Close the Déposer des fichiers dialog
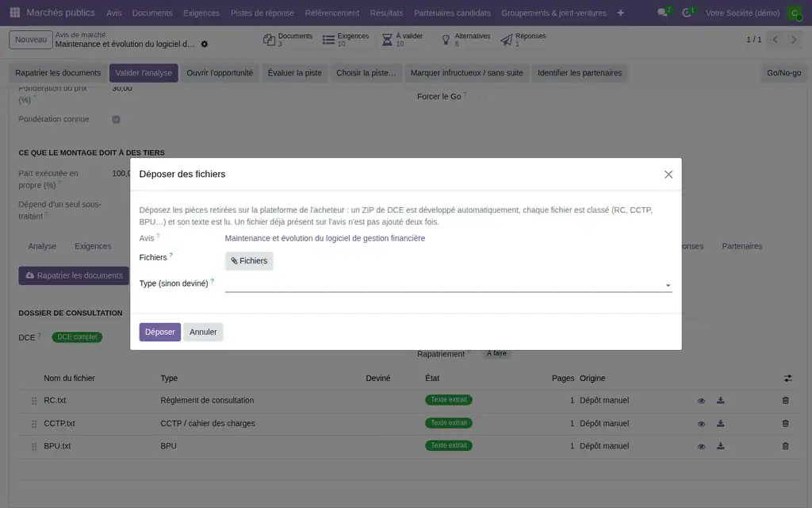 point(668,174)
